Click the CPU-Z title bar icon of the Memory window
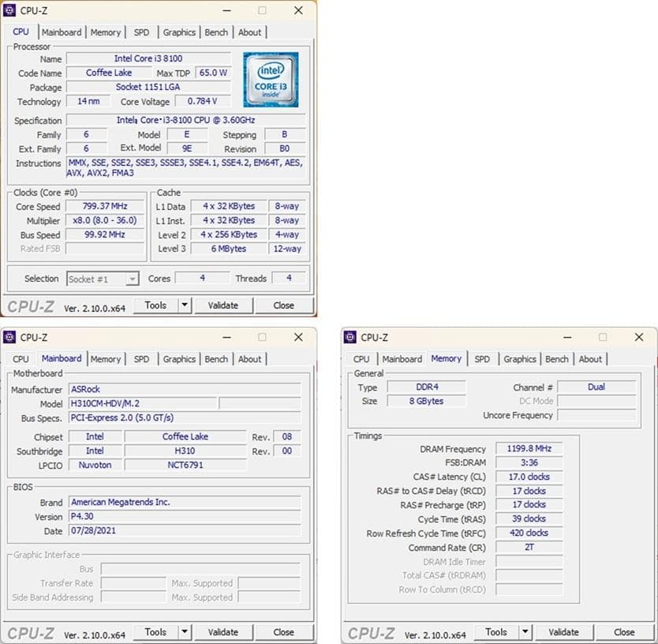 coord(352,337)
